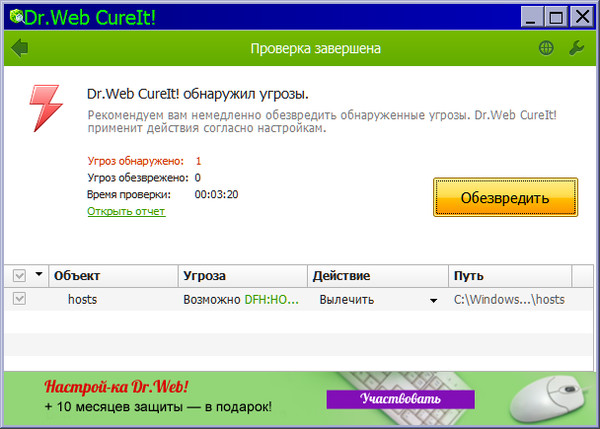
Task: Uncheck the hosts row checkbox
Action: [19, 299]
